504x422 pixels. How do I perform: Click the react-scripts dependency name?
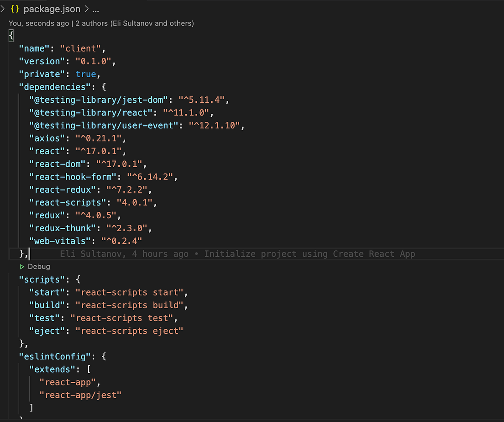[x=67, y=202]
